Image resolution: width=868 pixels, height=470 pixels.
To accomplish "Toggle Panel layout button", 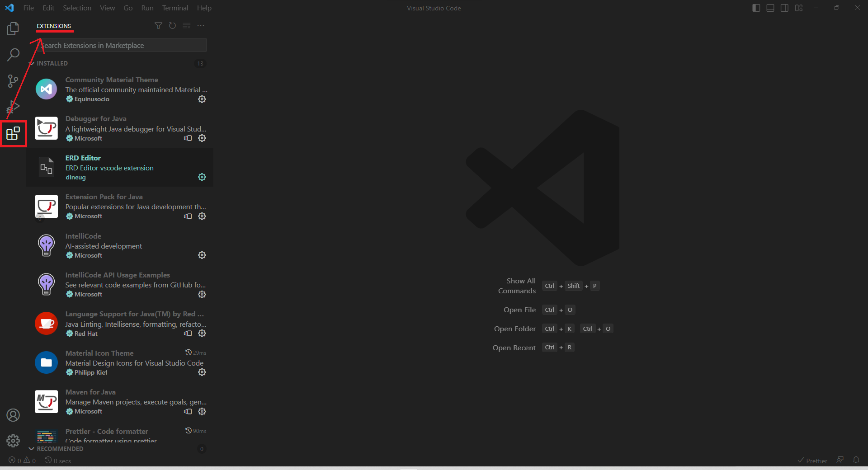I will tap(770, 8).
